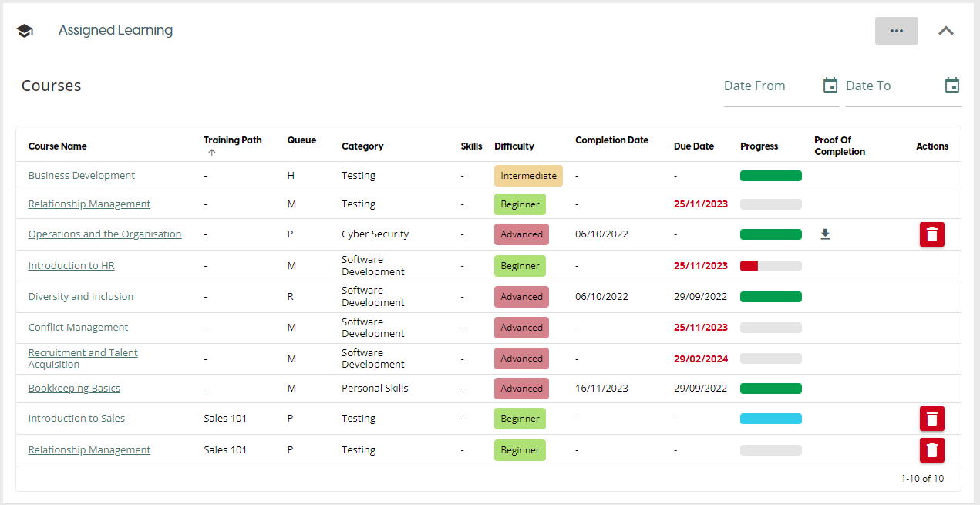Open the Business Development course link

pos(81,176)
